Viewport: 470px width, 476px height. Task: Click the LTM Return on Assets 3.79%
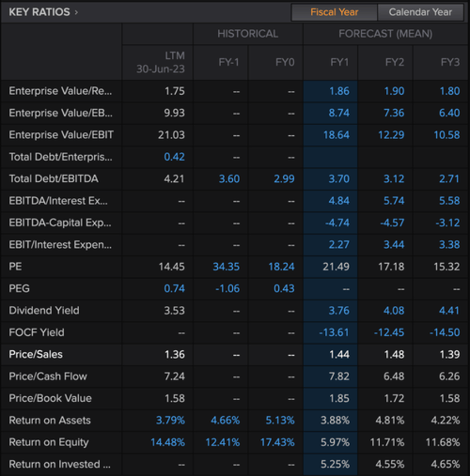170,420
